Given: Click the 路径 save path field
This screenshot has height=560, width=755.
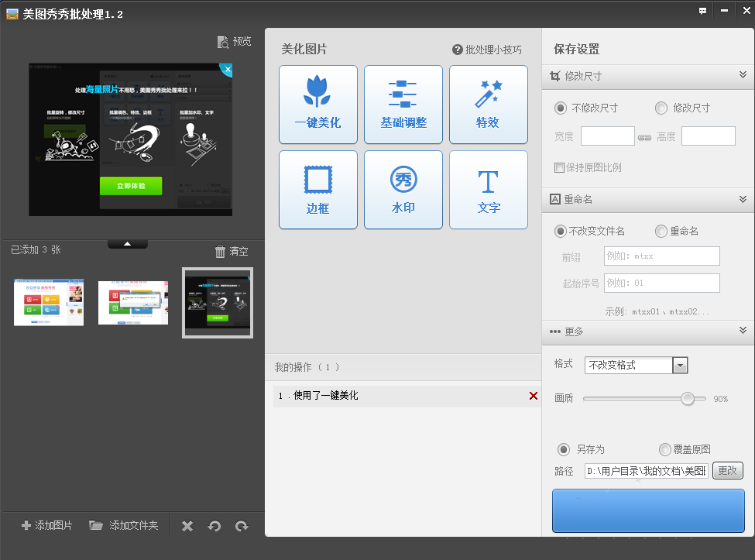Looking at the screenshot, I should pos(647,471).
